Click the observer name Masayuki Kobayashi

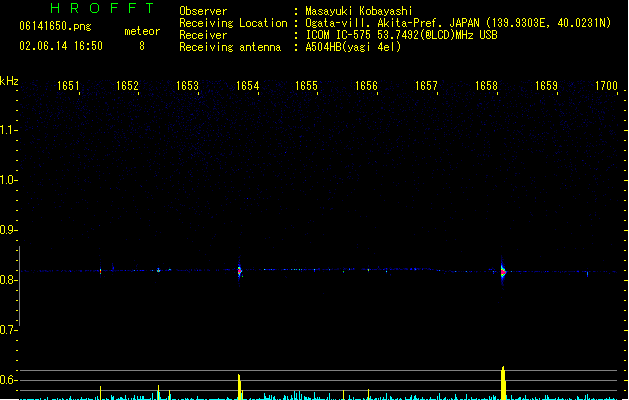pos(359,11)
